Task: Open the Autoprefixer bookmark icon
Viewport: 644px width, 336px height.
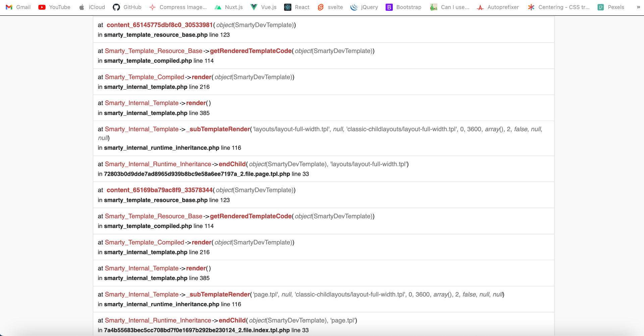Action: (x=480, y=7)
